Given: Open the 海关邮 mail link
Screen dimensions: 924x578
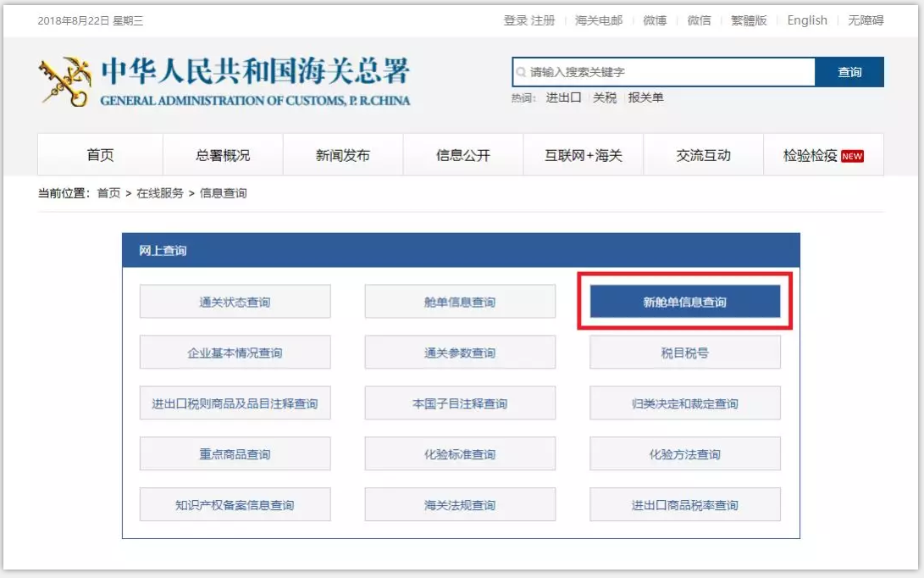Looking at the screenshot, I should [598, 20].
